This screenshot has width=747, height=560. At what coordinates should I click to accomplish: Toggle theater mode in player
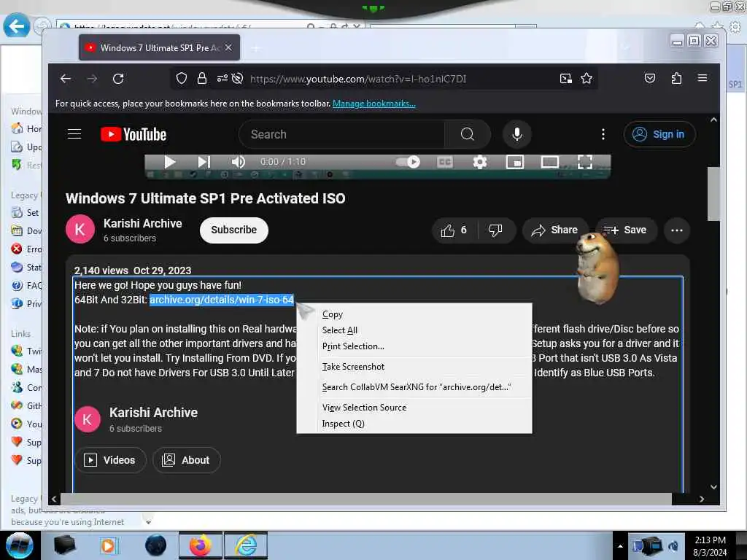(x=550, y=162)
